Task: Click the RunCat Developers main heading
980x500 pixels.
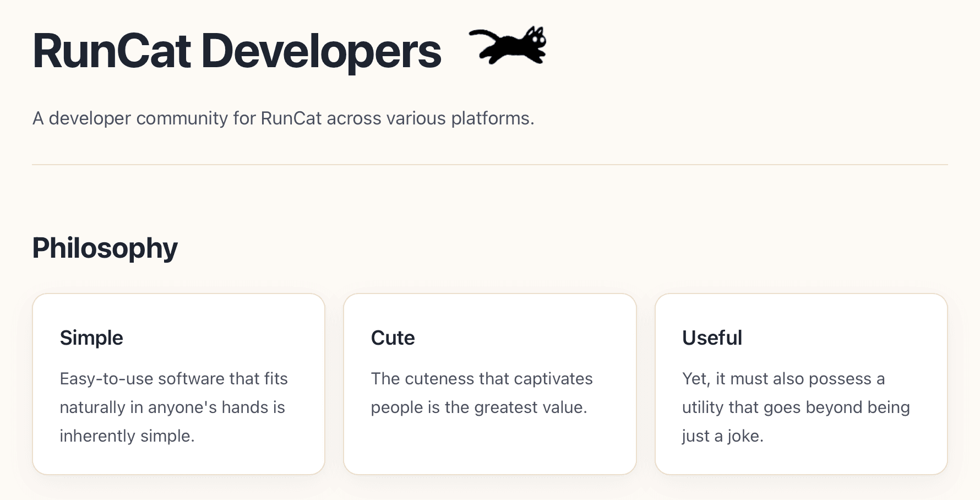Action: point(237,51)
